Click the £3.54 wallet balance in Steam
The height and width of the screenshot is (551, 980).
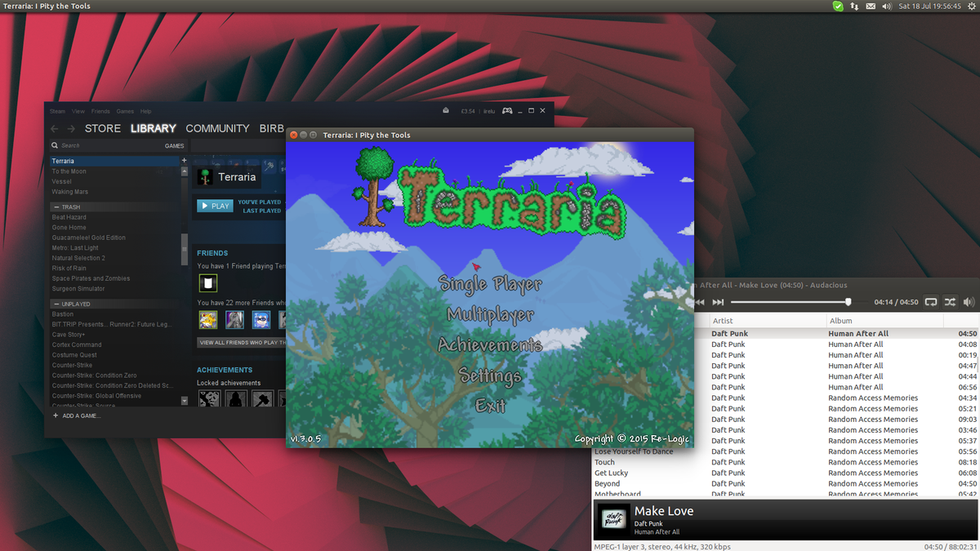(468, 110)
